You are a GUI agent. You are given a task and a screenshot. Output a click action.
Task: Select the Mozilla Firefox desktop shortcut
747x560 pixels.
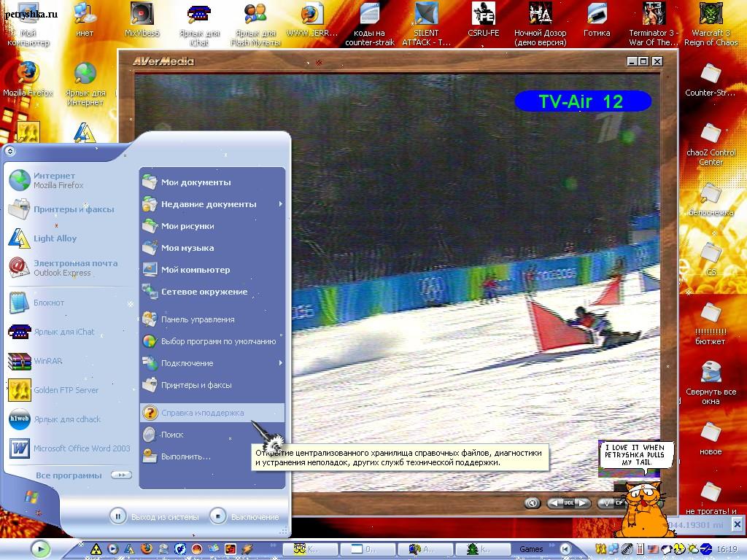coord(28,79)
